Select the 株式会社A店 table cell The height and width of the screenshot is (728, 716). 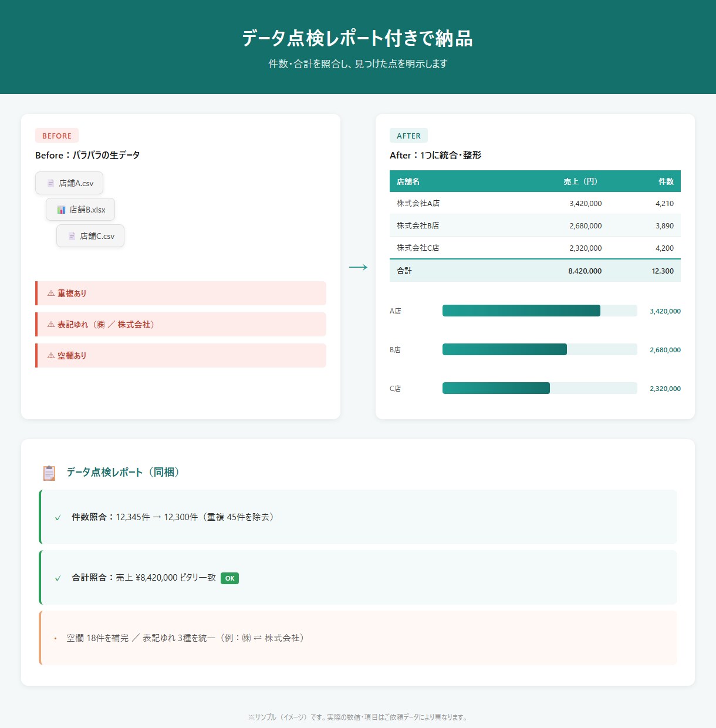pyautogui.click(x=418, y=203)
